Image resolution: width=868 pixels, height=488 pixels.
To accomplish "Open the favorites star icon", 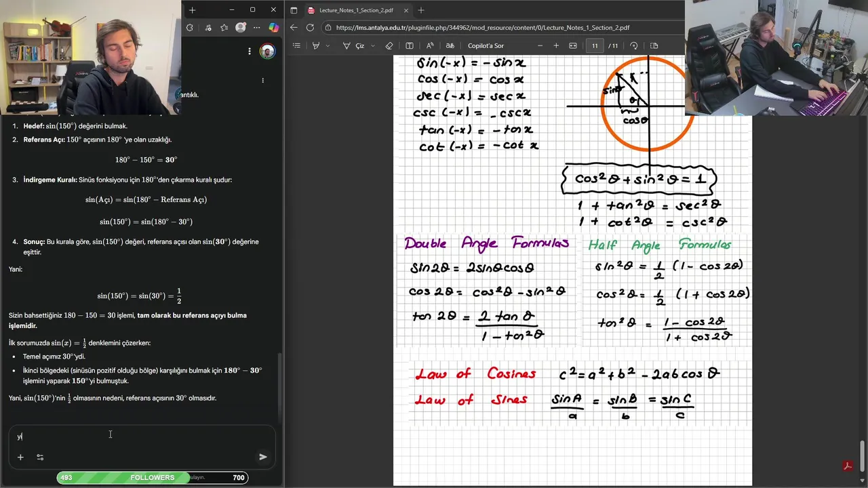I will pos(224,28).
